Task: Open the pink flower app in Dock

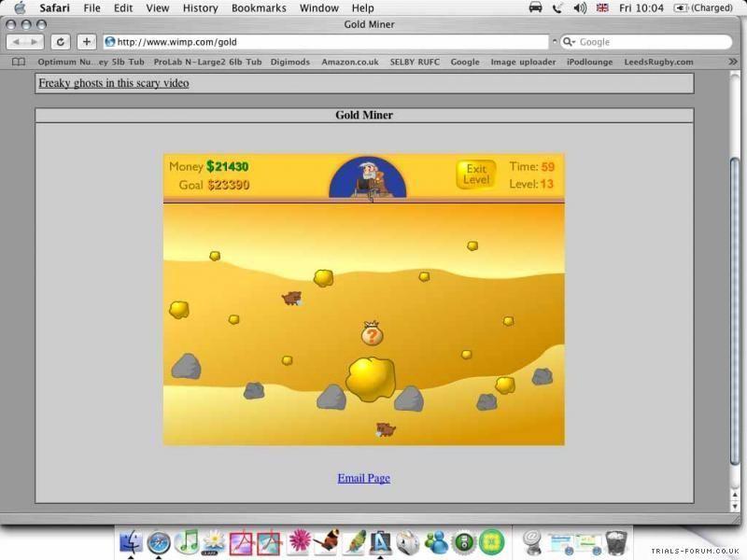Action: (299, 542)
